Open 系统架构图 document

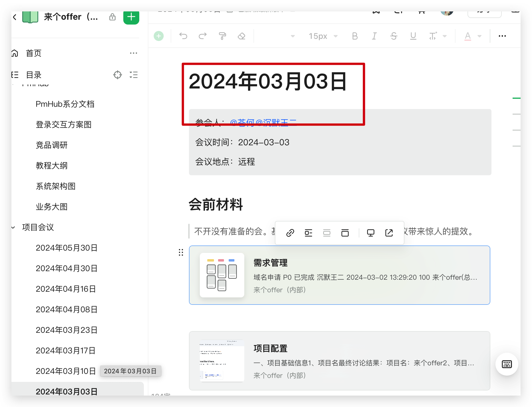56,186
